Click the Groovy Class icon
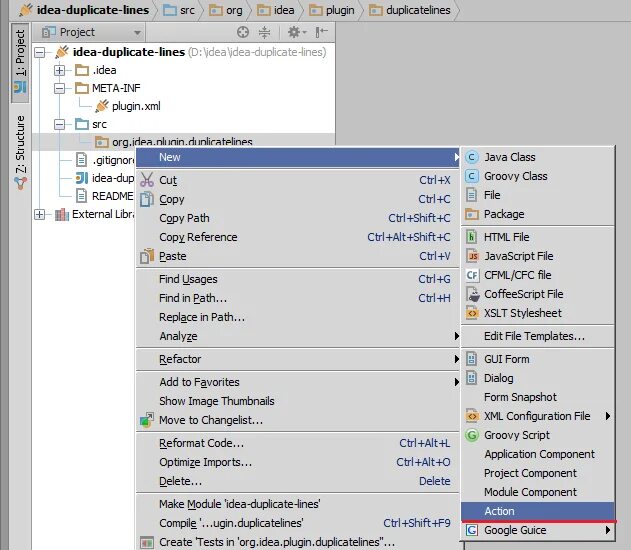This screenshot has height=550, width=631. (x=472, y=176)
